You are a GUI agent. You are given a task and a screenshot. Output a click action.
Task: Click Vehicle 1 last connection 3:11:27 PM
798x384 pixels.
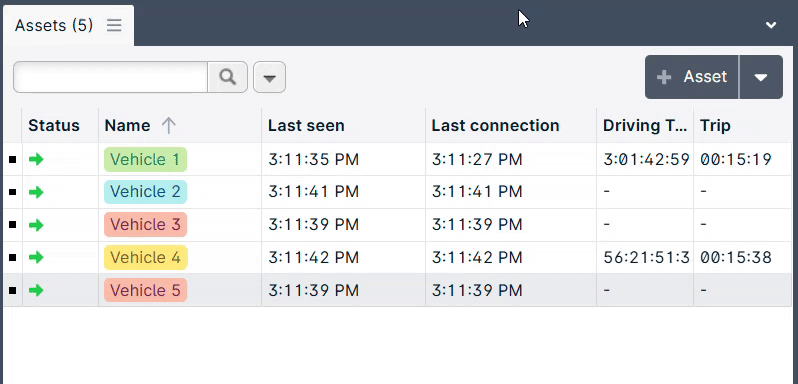[x=477, y=160]
